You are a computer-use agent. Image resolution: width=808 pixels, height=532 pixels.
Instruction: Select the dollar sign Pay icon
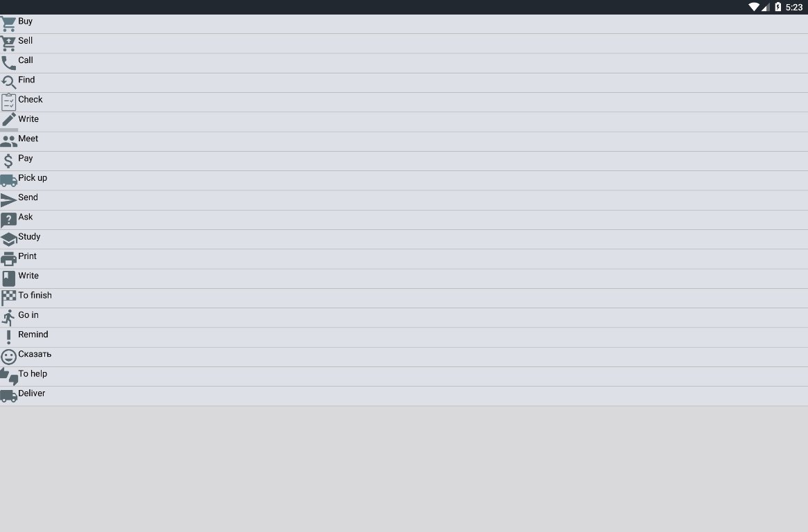point(8,161)
